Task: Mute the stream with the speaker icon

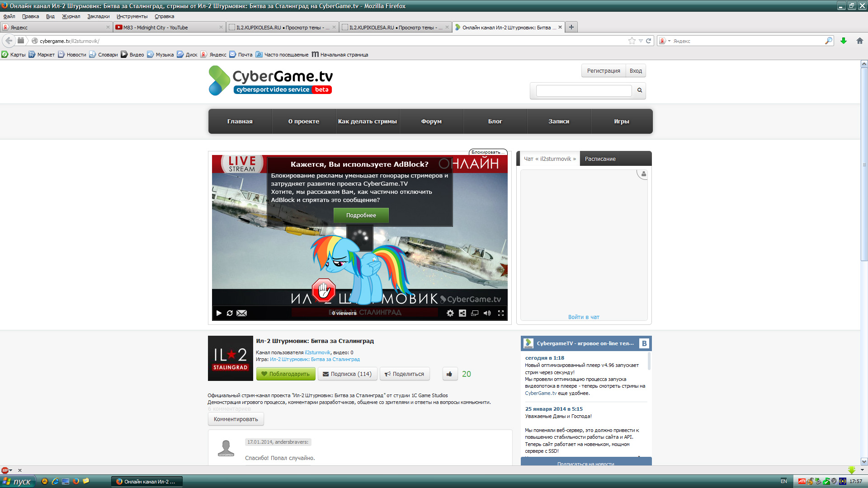Action: point(487,313)
